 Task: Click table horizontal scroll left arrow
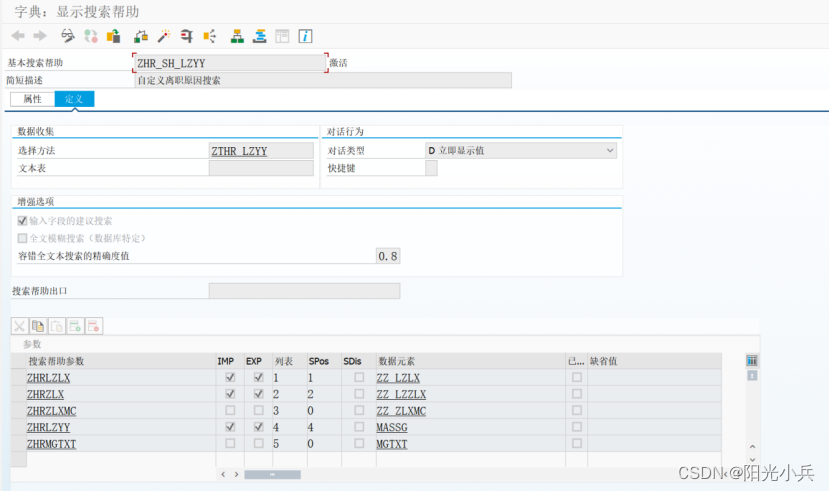(223, 474)
